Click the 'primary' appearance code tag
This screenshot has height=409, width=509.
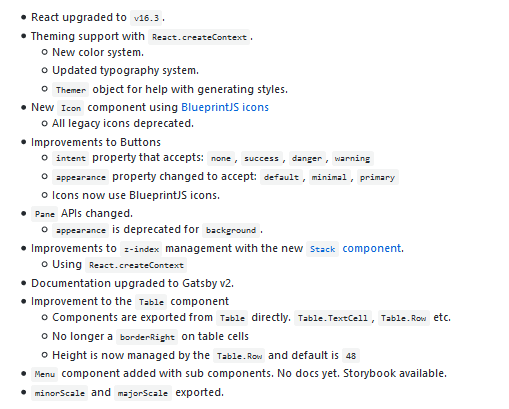click(378, 177)
